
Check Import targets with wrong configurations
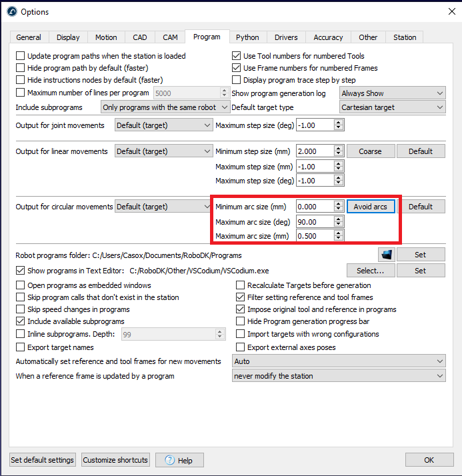click(240, 334)
